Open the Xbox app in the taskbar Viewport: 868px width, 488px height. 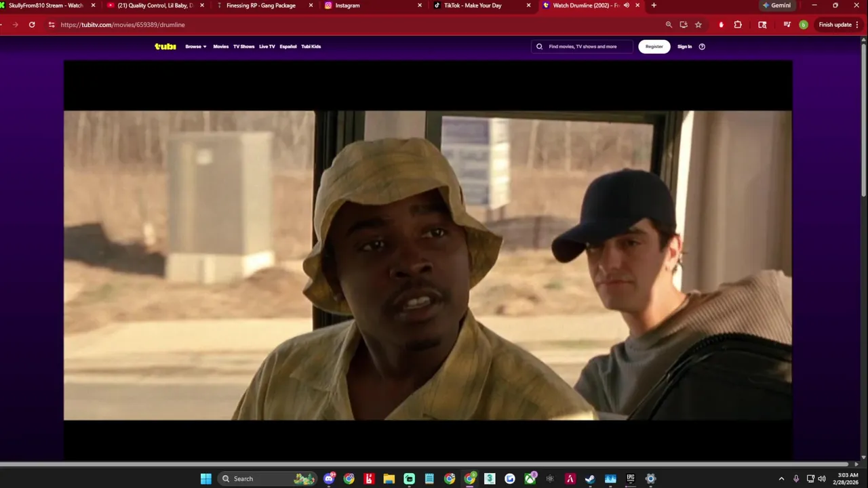(x=530, y=479)
